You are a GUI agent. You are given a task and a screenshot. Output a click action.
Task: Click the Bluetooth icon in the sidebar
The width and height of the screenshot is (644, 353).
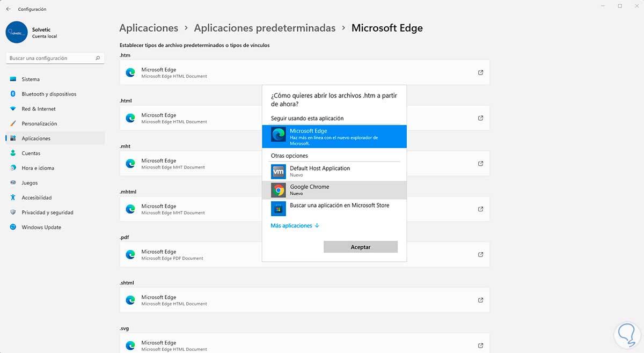(x=13, y=94)
